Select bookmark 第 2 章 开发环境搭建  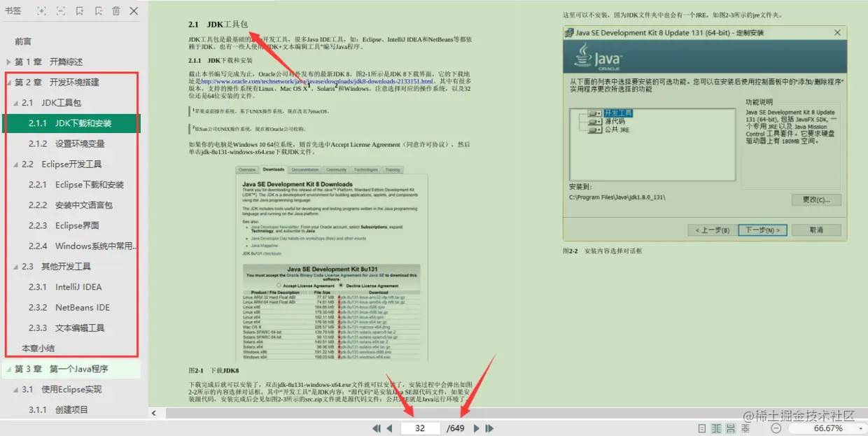(x=57, y=83)
